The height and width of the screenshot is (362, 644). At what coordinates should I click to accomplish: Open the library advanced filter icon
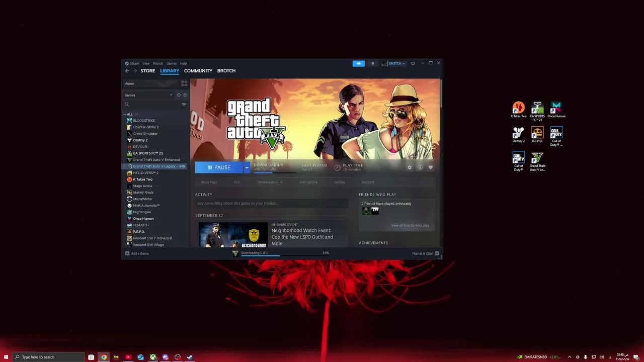pos(184,105)
